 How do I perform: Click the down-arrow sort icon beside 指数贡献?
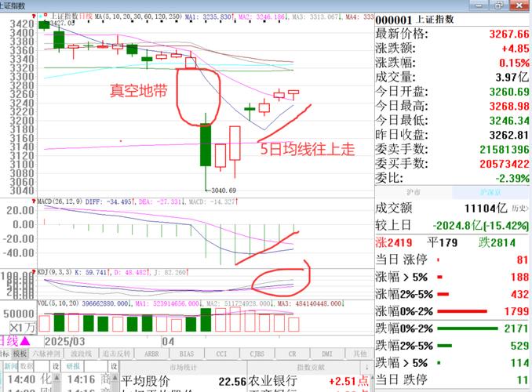[366, 367]
